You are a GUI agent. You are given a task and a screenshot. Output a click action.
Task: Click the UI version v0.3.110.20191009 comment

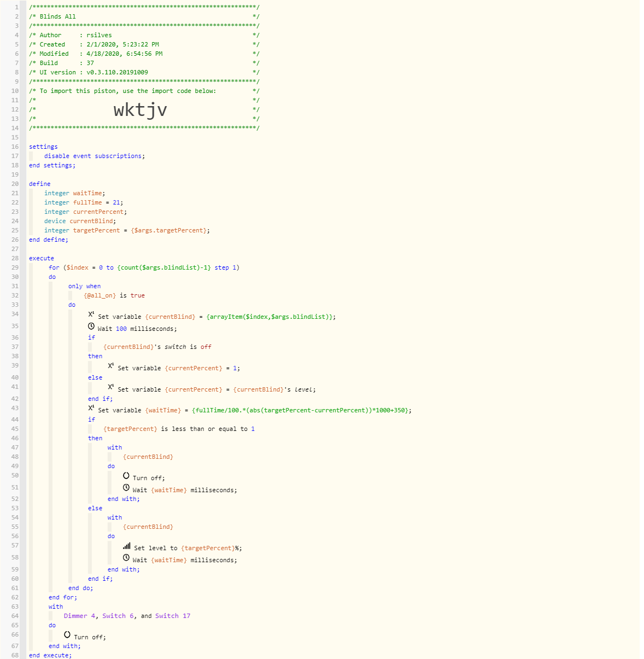click(x=144, y=72)
